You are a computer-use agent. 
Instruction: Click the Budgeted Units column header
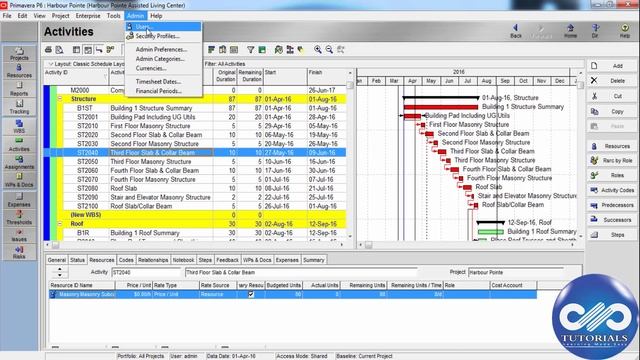pos(284,285)
